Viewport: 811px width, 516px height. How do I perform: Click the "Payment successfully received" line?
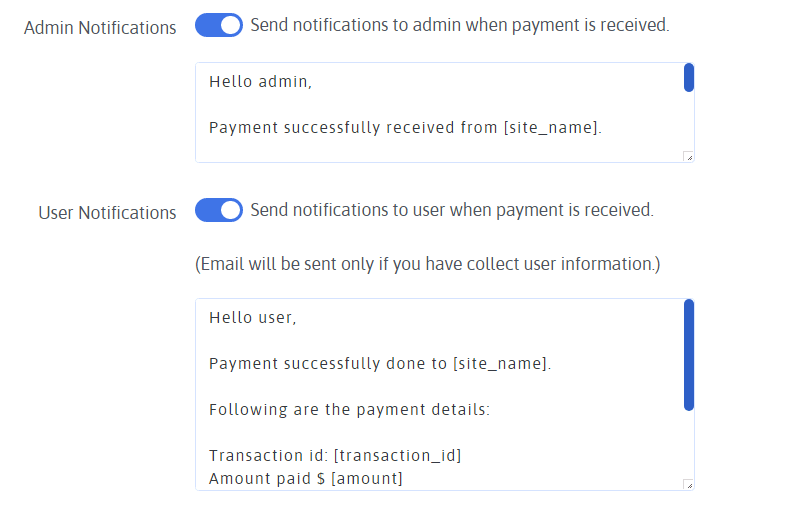[405, 127]
